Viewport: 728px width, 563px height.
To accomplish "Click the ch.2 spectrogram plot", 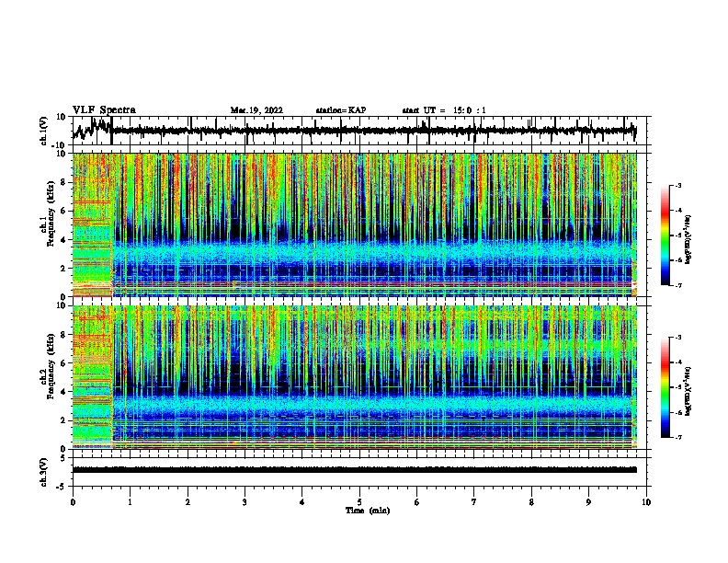I will [355, 377].
